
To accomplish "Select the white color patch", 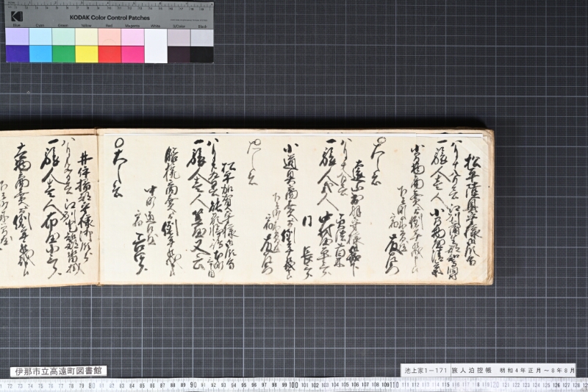I will pos(156,46).
